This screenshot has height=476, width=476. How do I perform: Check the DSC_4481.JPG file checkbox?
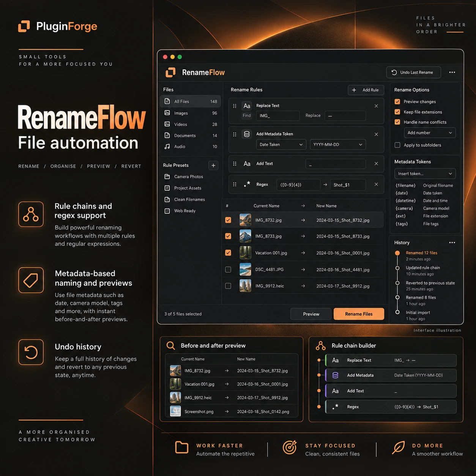[228, 270]
